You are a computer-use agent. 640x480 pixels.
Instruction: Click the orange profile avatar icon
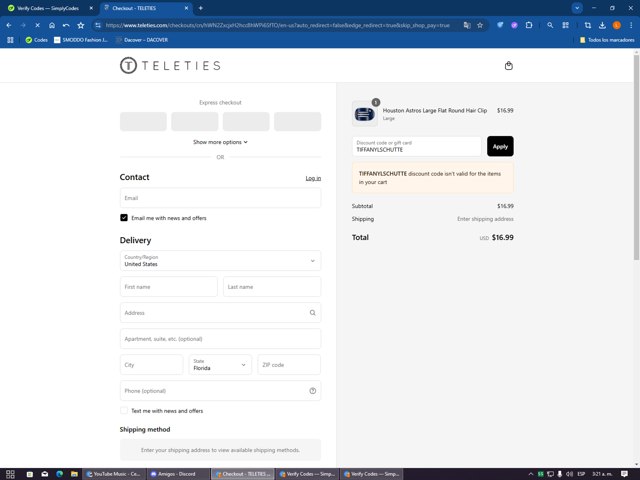[x=617, y=25]
